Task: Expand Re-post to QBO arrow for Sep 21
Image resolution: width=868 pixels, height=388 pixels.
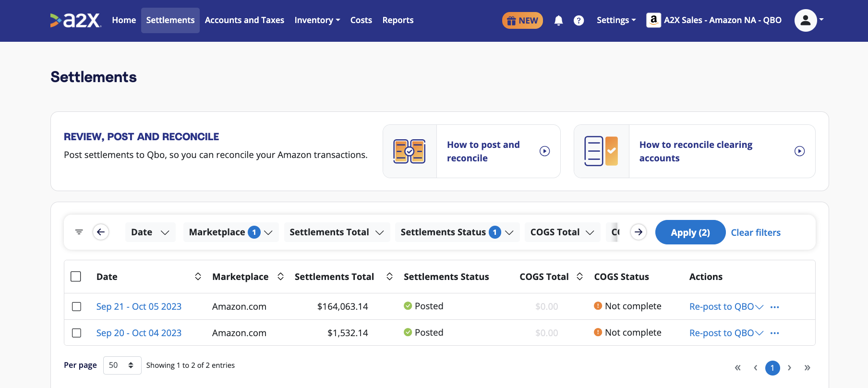Action: click(759, 307)
